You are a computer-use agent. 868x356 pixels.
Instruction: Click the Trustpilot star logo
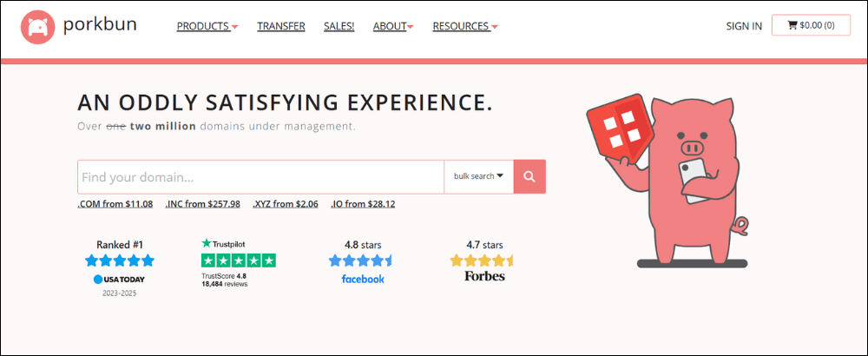click(224, 243)
